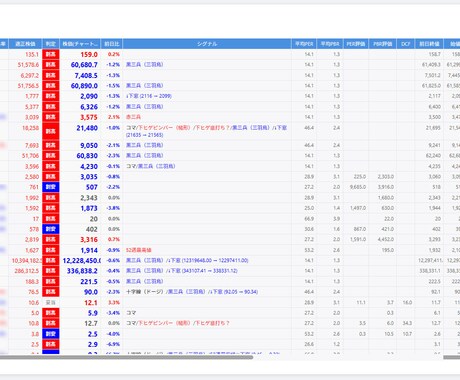Click the 前日終値 column header
The image size is (460, 380).
click(x=429, y=44)
